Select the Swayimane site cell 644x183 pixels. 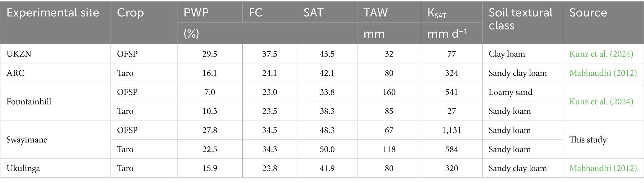27,140
